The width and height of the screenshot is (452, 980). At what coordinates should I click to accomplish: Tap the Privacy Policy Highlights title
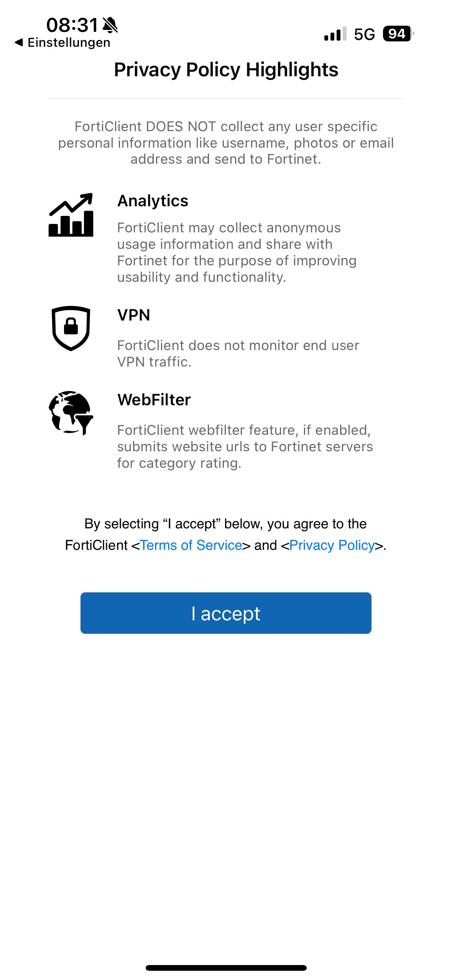click(226, 70)
